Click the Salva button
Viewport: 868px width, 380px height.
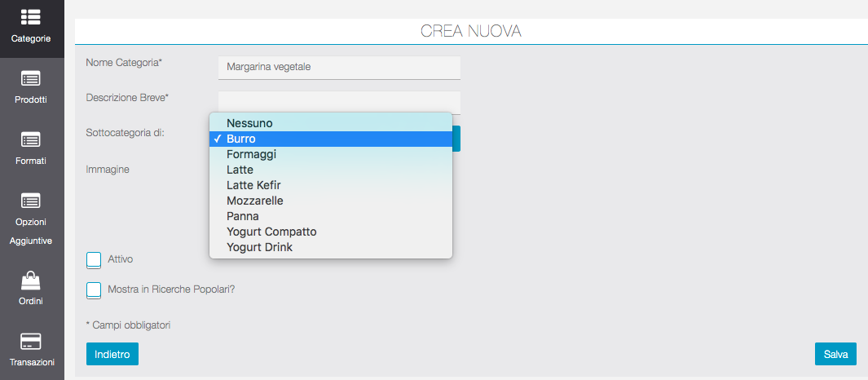click(835, 354)
